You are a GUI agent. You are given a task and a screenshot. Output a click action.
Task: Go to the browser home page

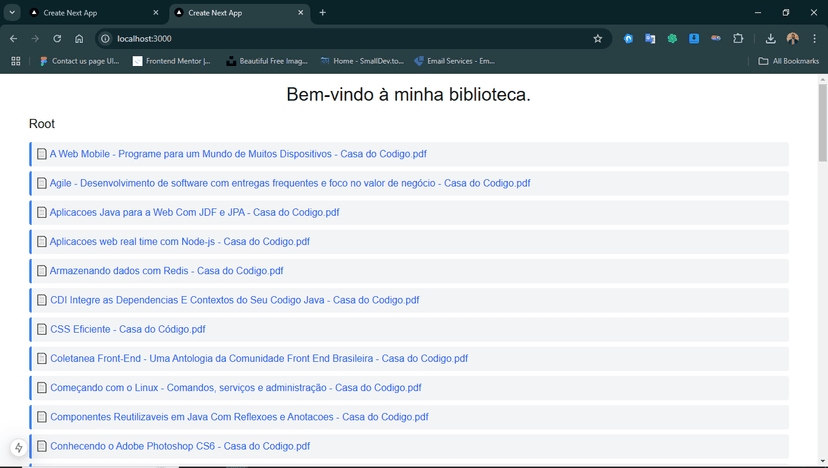(x=79, y=39)
